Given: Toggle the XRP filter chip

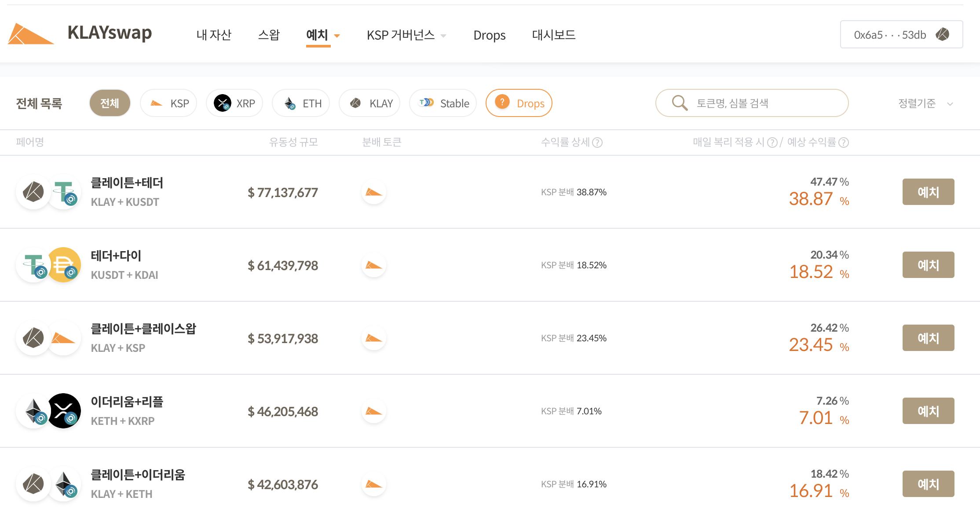Looking at the screenshot, I should pos(234,103).
